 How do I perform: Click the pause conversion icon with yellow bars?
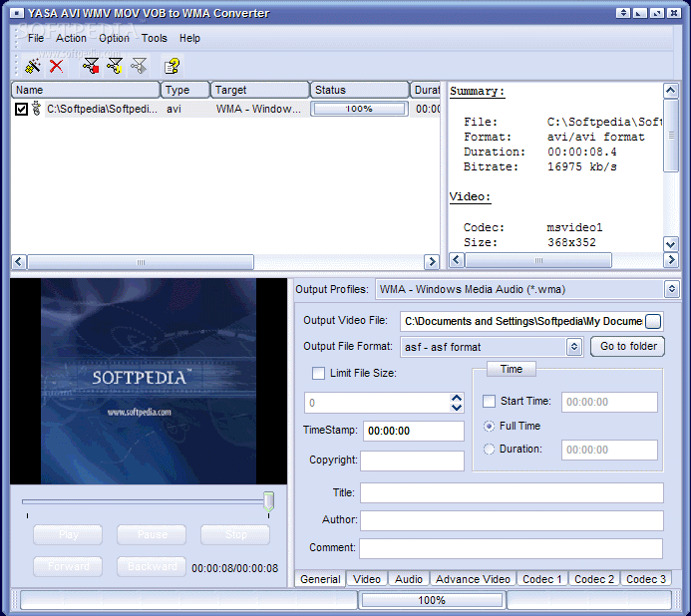coord(115,67)
